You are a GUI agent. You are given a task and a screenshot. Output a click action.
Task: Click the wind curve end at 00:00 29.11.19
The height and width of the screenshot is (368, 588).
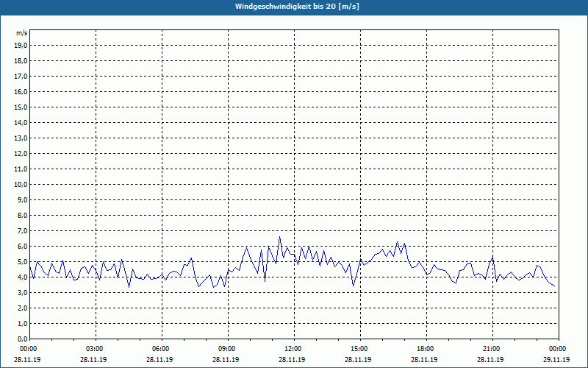pos(555,286)
